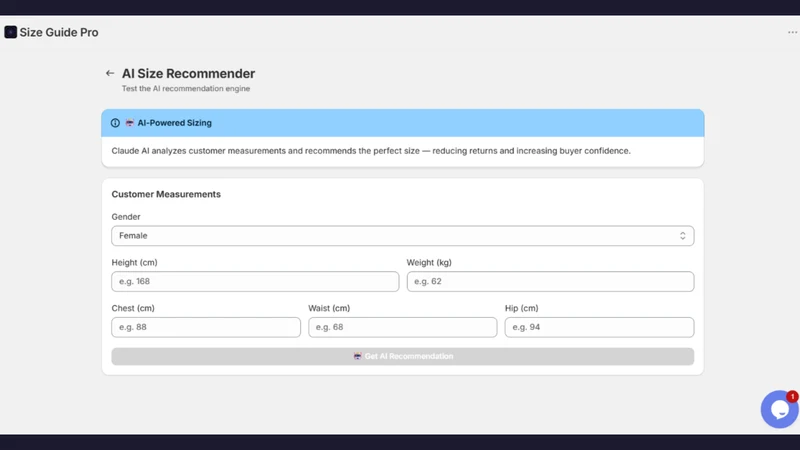
Task: Click the Size Guide Pro app logo
Action: pos(10,32)
